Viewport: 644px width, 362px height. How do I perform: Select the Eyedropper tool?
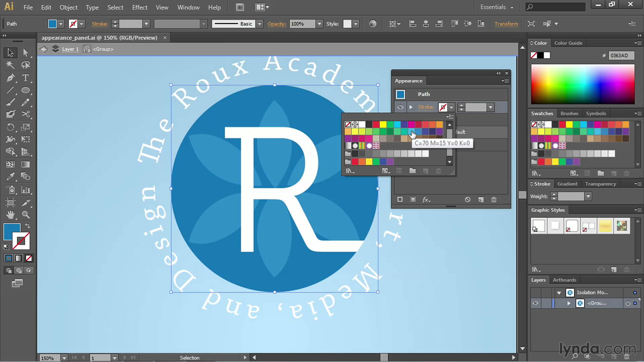click(10, 176)
